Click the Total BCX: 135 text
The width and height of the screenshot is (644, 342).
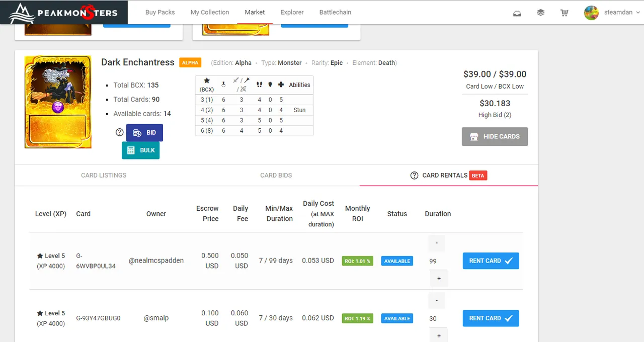pyautogui.click(x=136, y=85)
